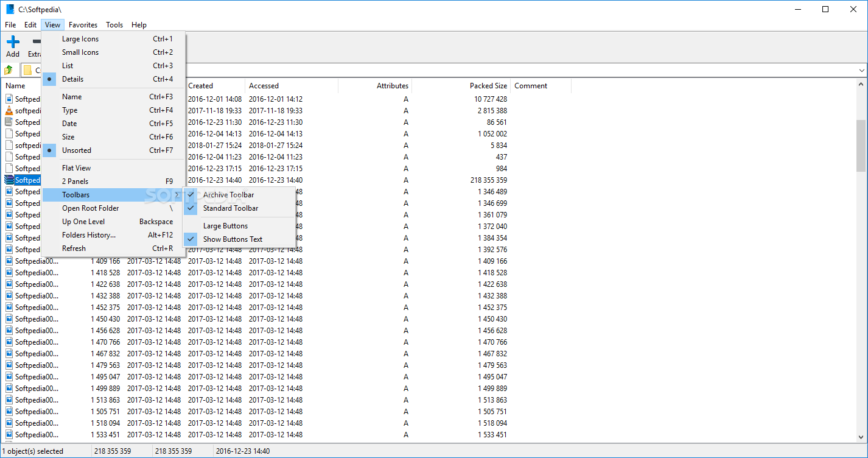Open Folders History... dialog

click(x=113, y=235)
